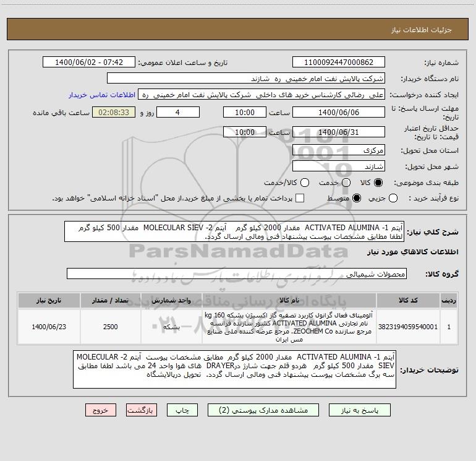Click column header تاریخ نیاز
This screenshot has width=476, height=461.
point(49,300)
